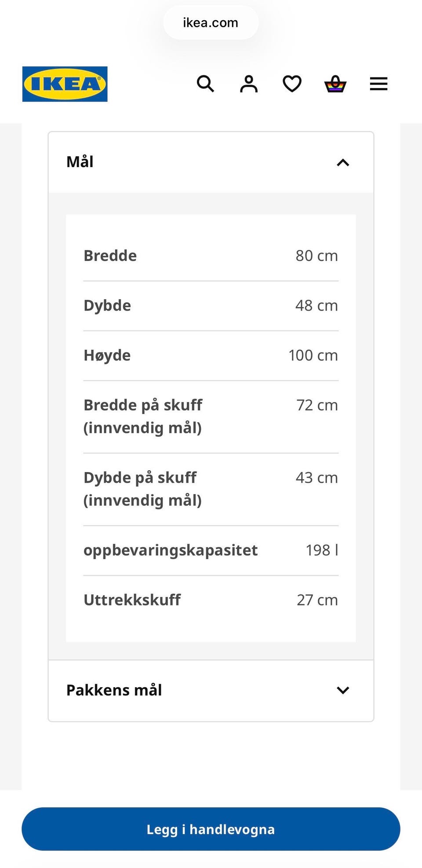This screenshot has height=868, width=422.
Task: Open the hamburger menu icon
Action: pyautogui.click(x=378, y=84)
